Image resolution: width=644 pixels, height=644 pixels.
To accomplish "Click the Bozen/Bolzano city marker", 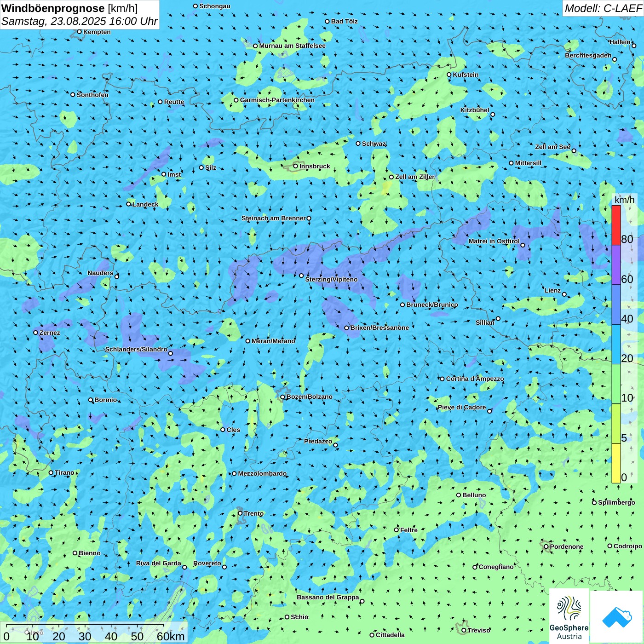I will [x=283, y=397].
